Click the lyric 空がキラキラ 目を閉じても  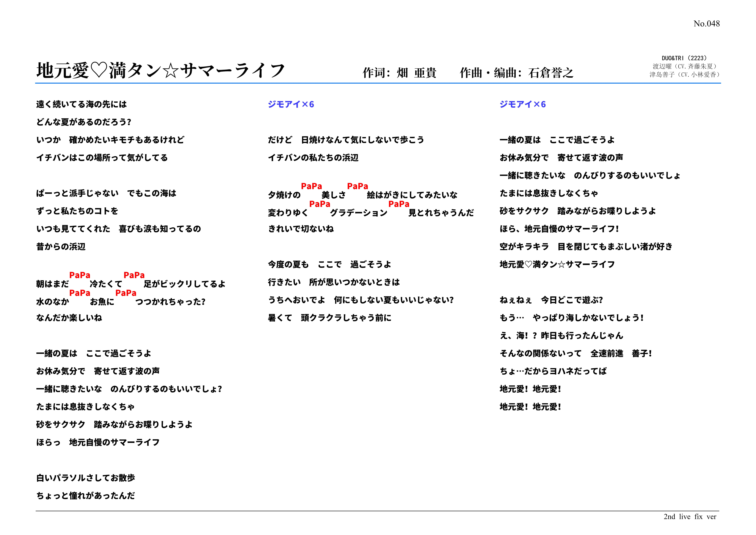click(586, 247)
